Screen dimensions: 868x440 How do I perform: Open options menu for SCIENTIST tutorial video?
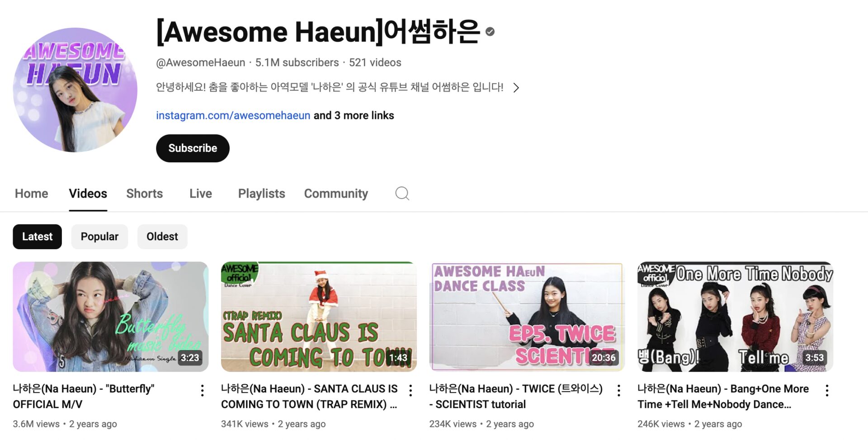pyautogui.click(x=618, y=390)
